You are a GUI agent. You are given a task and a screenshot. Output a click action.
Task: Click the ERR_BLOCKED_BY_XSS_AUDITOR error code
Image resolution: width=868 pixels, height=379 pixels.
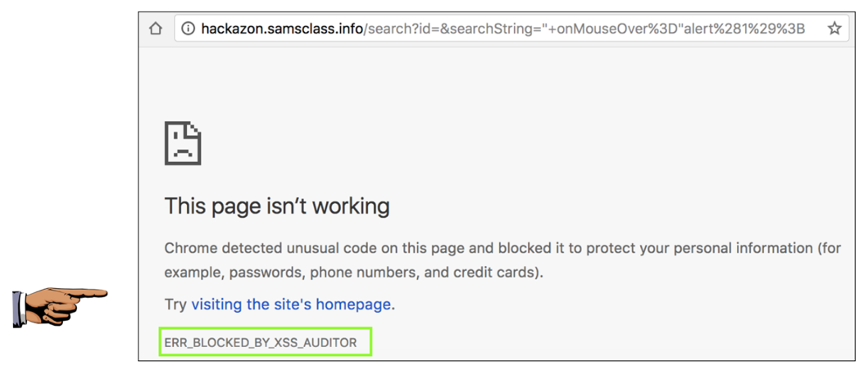click(261, 342)
